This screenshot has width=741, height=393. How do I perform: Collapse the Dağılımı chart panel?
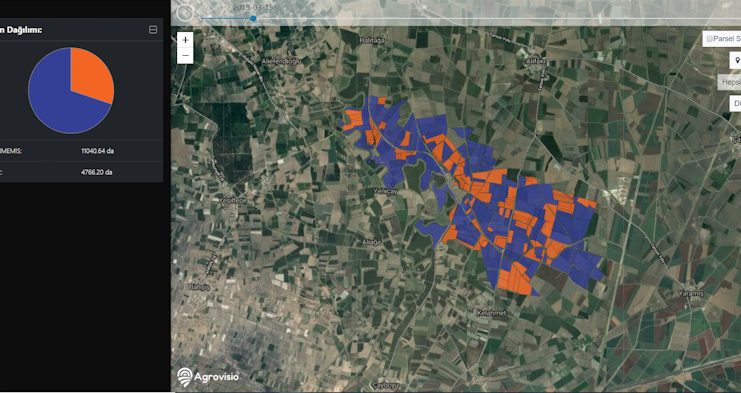pyautogui.click(x=153, y=30)
